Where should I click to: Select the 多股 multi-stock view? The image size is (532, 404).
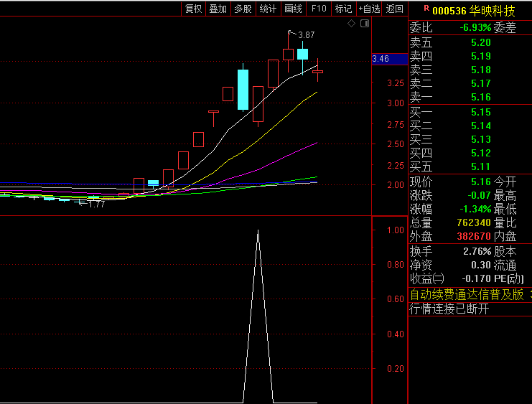[x=243, y=9]
